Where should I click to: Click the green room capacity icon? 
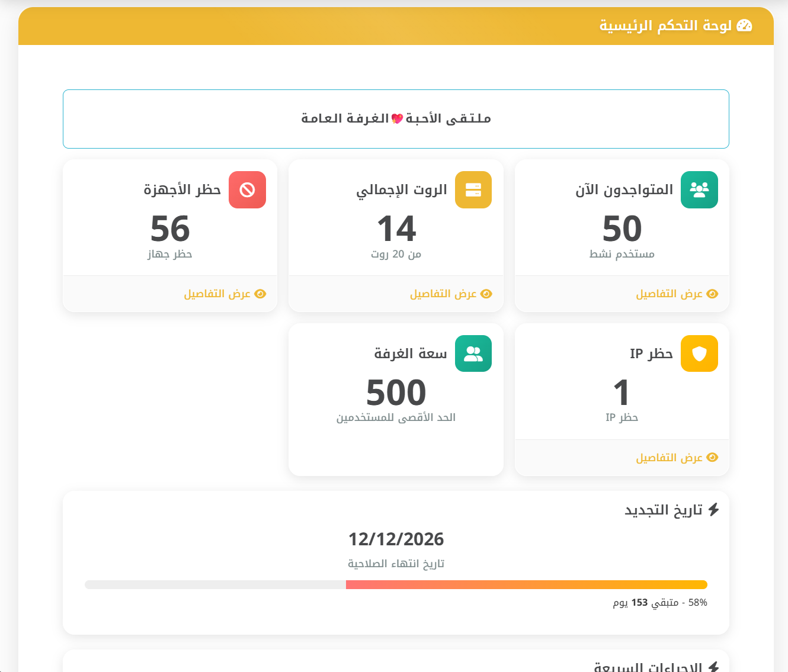tap(473, 353)
